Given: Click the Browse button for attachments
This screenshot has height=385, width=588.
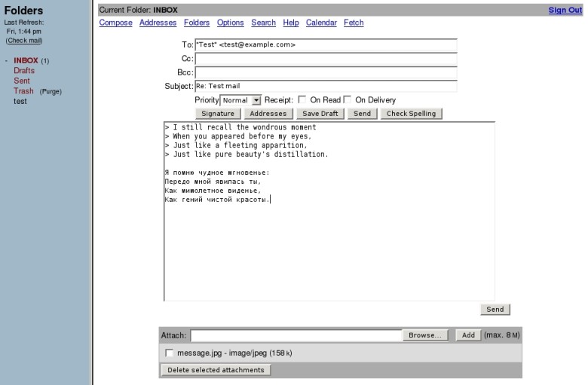Looking at the screenshot, I should [425, 335].
